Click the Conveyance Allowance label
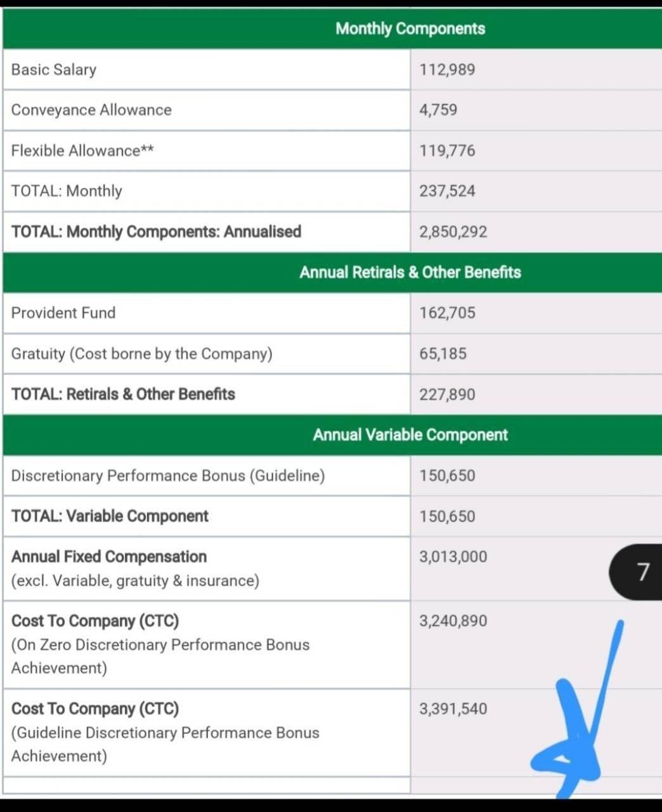The height and width of the screenshot is (812, 662). [x=91, y=110]
